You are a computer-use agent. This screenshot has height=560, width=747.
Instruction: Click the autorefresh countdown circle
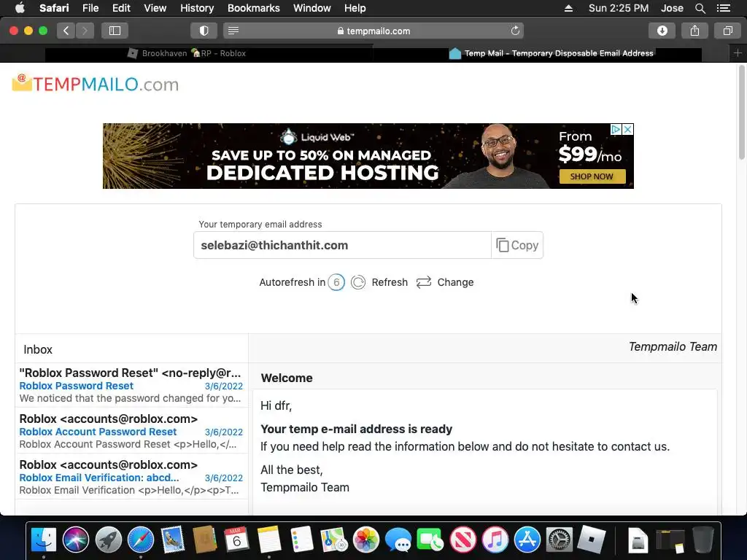pyautogui.click(x=336, y=282)
